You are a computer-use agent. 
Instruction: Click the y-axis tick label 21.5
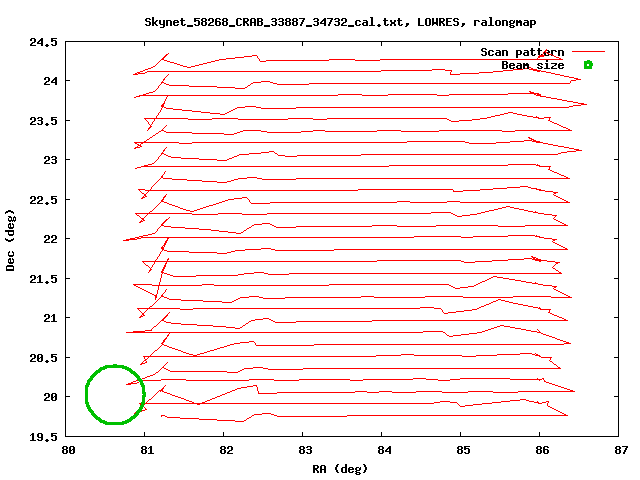pos(43,279)
